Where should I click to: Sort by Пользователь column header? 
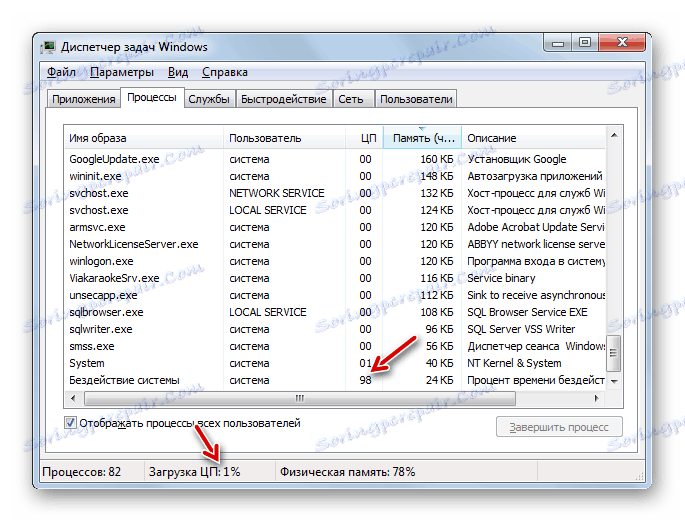[284, 138]
